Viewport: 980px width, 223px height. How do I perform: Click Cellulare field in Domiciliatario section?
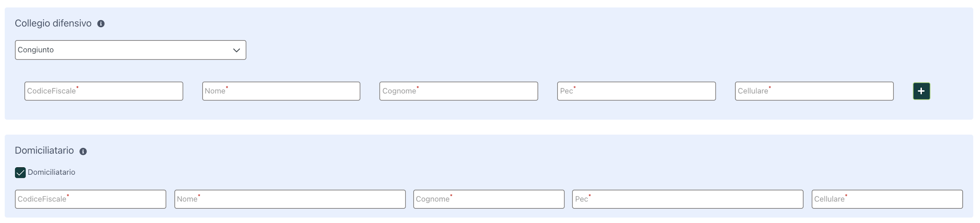tap(887, 199)
